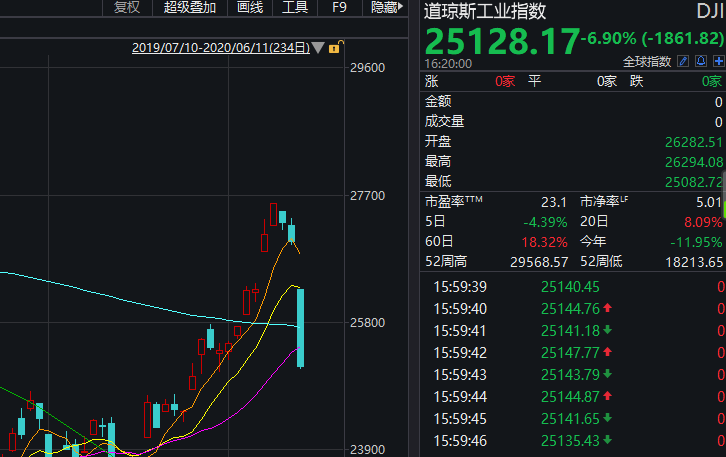Click the bell alert icon
The width and height of the screenshot is (726, 457).
701,61
